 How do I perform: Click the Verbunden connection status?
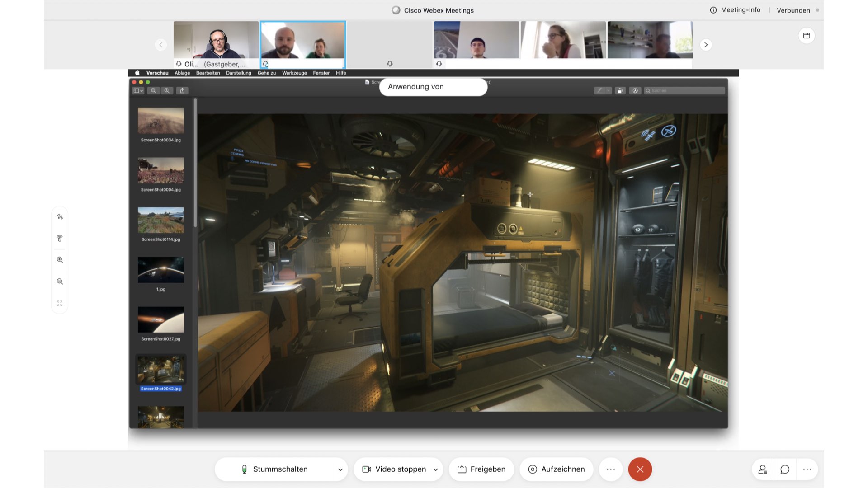[793, 10]
